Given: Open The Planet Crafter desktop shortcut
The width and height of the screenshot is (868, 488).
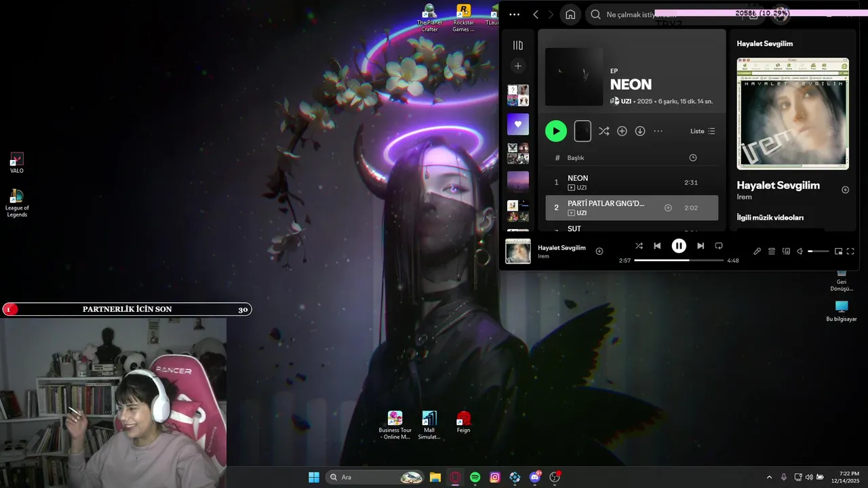Looking at the screenshot, I should click(429, 18).
